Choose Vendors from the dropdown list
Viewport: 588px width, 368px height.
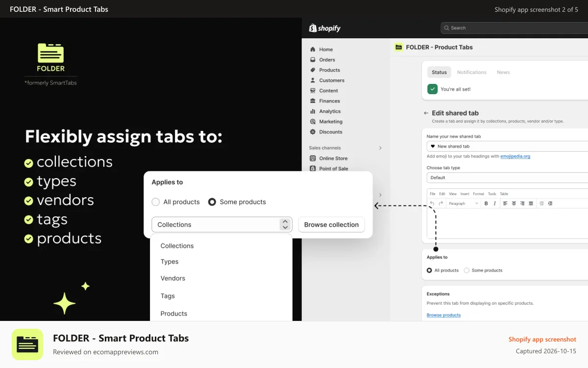173,278
